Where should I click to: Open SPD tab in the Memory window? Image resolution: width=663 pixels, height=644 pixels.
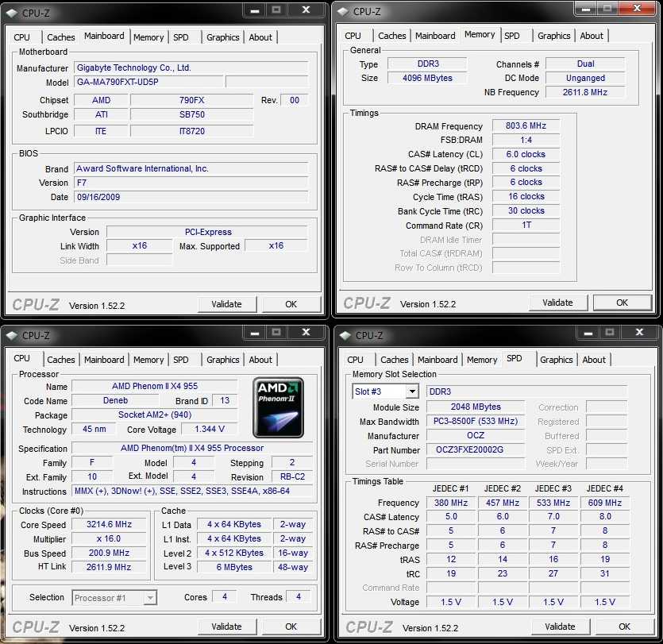(512, 36)
